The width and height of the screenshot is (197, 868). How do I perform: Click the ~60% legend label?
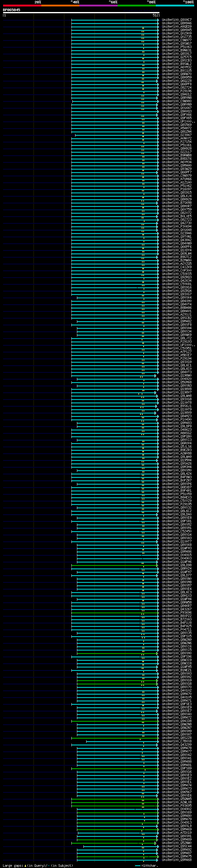(113, 2)
